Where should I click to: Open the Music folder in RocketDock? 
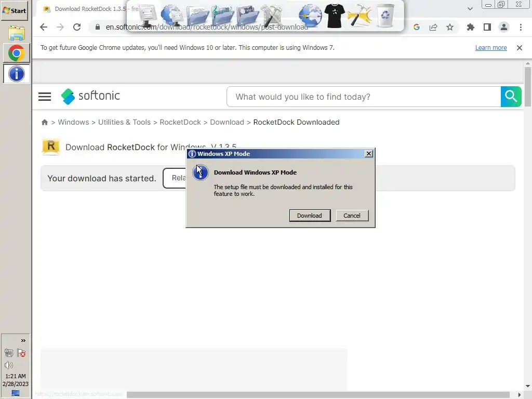222,16
